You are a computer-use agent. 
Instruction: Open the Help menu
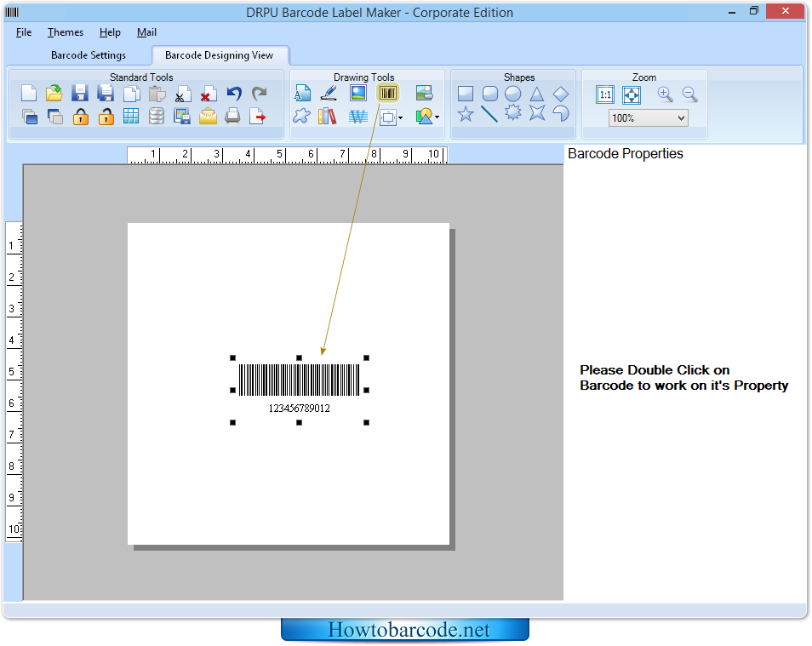(110, 32)
